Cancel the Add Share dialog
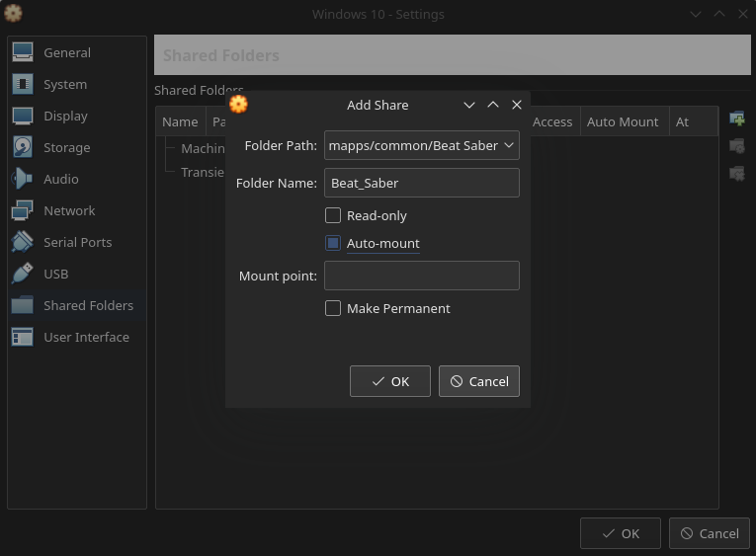This screenshot has width=756, height=556. [478, 381]
